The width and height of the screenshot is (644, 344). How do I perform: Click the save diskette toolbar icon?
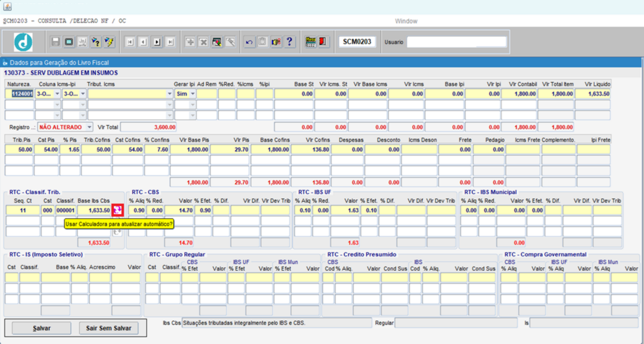[56, 42]
